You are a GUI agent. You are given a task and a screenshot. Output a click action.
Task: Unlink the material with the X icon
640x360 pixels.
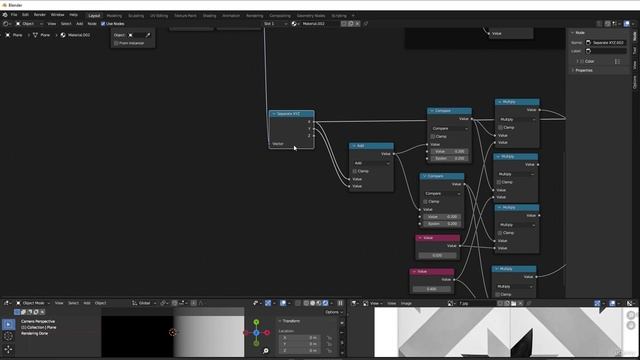click(358, 24)
